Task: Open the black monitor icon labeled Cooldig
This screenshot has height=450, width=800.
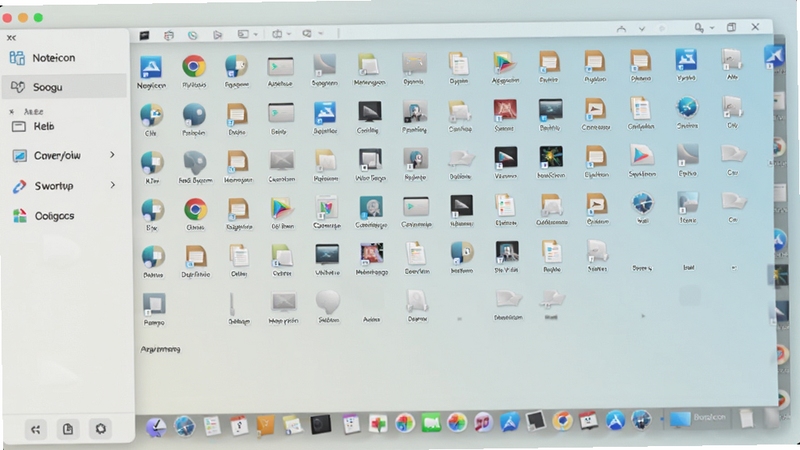Action: (x=369, y=112)
